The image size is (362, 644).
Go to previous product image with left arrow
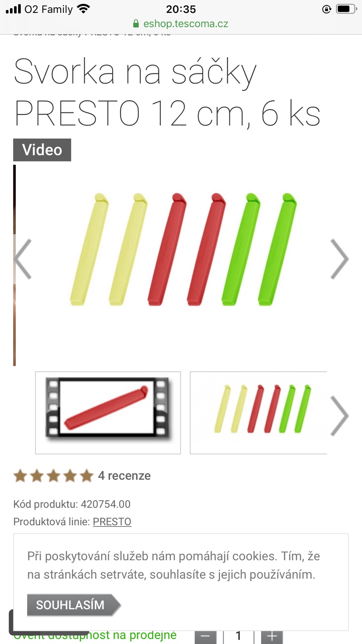(23, 259)
